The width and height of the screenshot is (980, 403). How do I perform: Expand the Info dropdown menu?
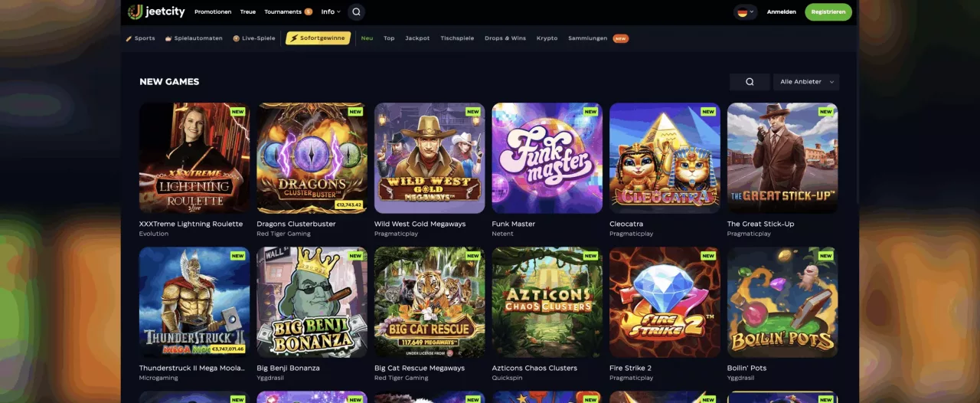[x=331, y=12]
